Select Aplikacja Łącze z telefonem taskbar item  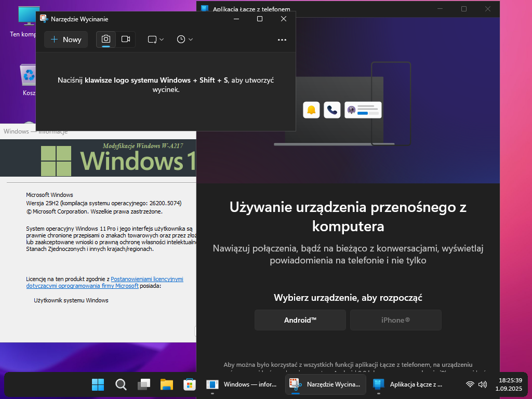point(408,384)
